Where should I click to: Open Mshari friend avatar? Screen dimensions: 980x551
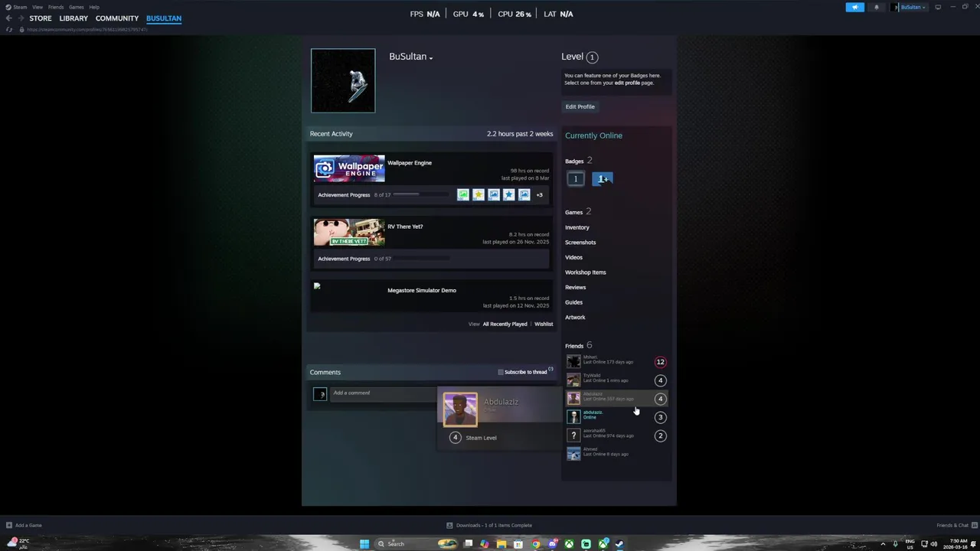click(x=573, y=361)
